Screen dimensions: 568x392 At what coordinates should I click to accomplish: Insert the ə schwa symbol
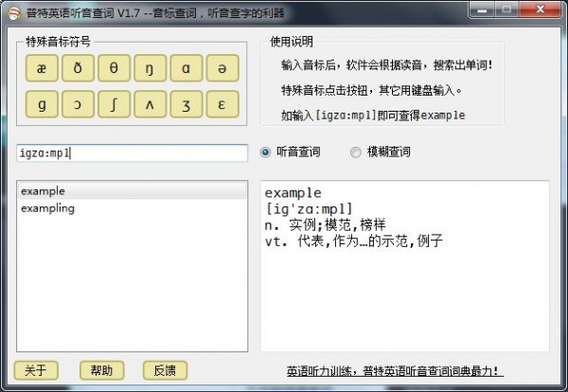tap(222, 68)
